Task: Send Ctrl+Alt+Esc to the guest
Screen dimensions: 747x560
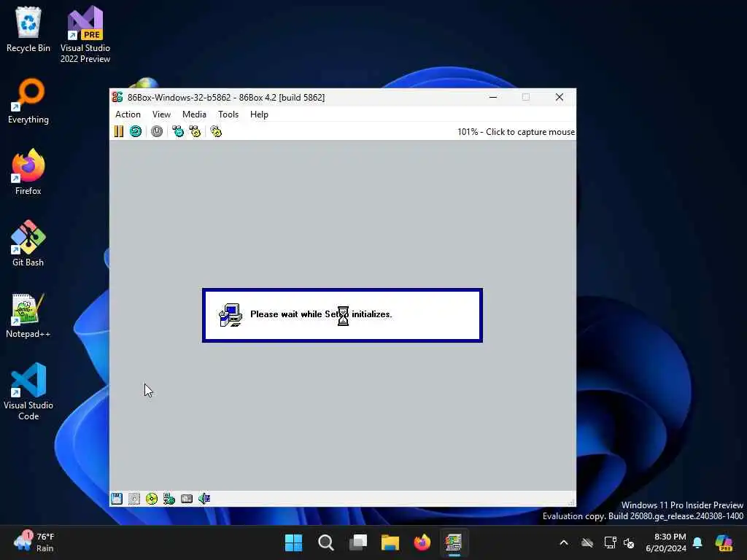Action: [195, 131]
